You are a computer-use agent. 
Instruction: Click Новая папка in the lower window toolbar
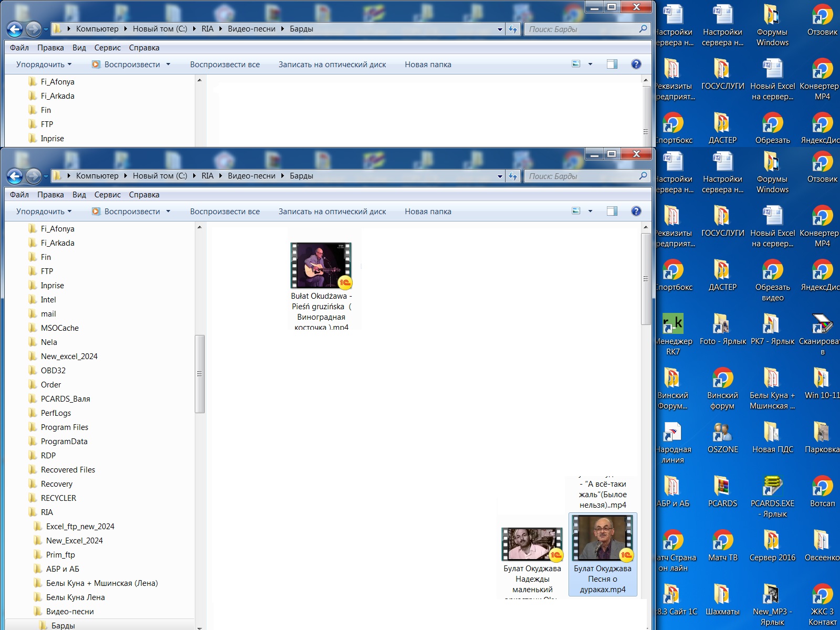coord(427,212)
